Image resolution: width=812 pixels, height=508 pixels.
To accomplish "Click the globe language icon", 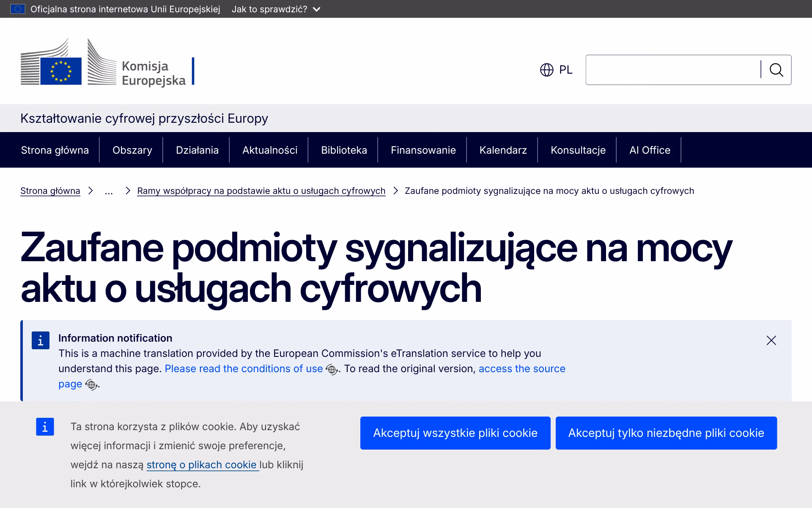I will point(547,70).
